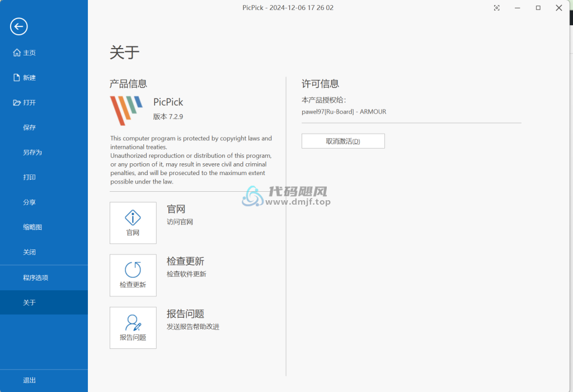
Task: Click the 发送报告帮助改进 description text
Action: point(193,327)
